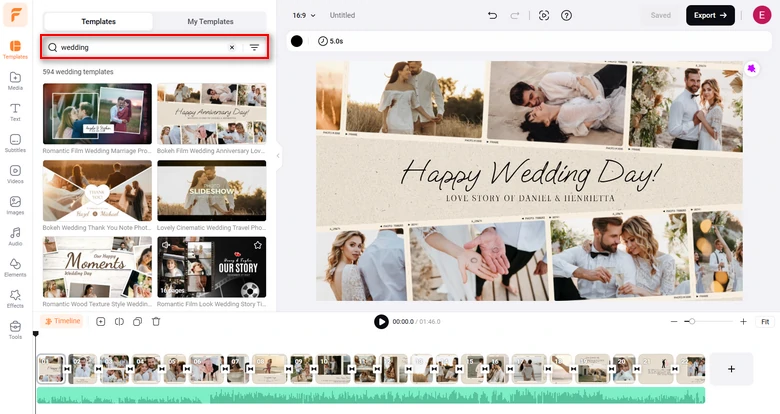Select Bokeh Film Wedding Anniversary template

tap(211, 114)
